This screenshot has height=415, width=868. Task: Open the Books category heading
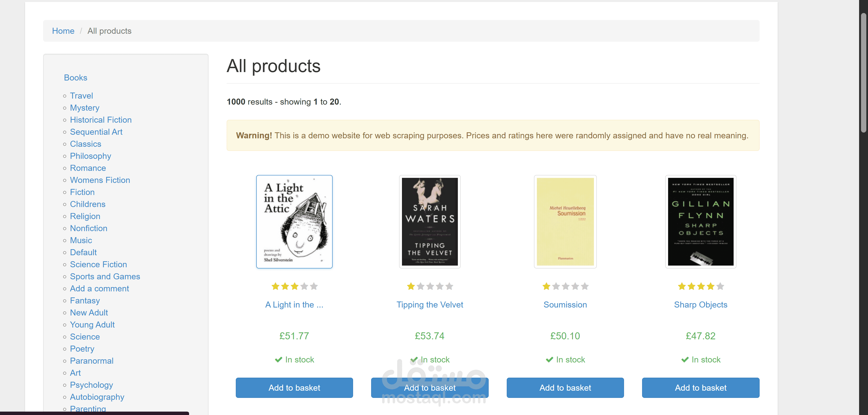(x=75, y=78)
